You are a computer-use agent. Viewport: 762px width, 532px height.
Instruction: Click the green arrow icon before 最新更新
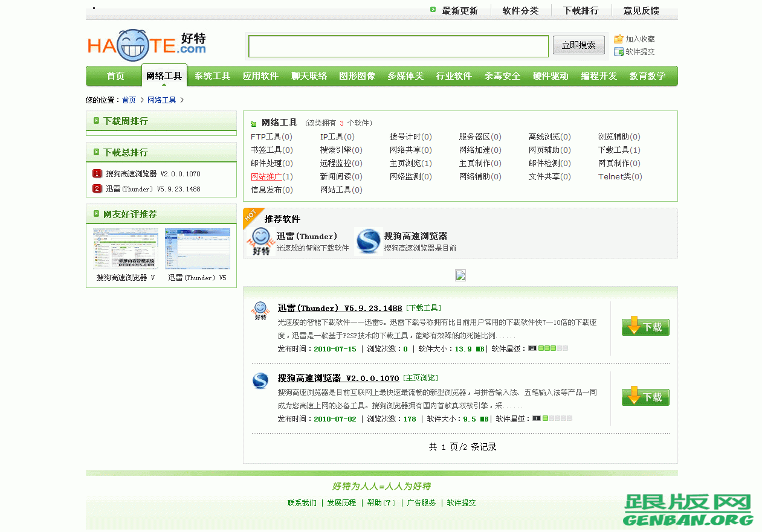tap(431, 10)
